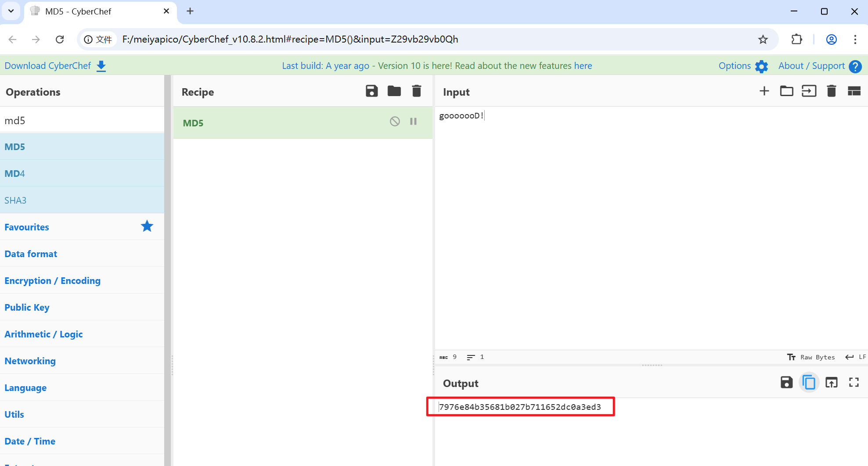
Task: Maximise the output pane
Action: click(x=854, y=383)
